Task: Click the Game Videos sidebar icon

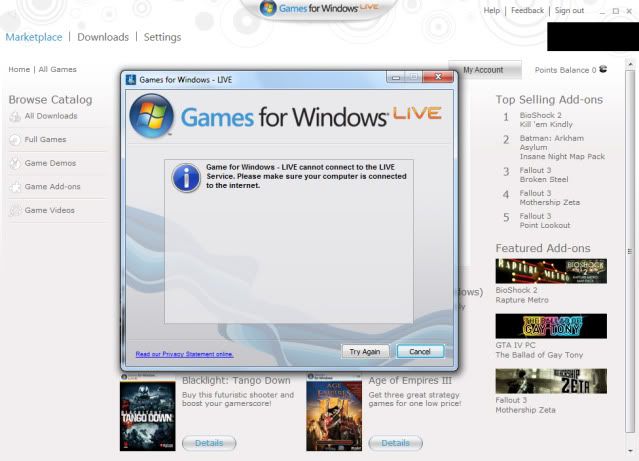Action: coord(15,210)
